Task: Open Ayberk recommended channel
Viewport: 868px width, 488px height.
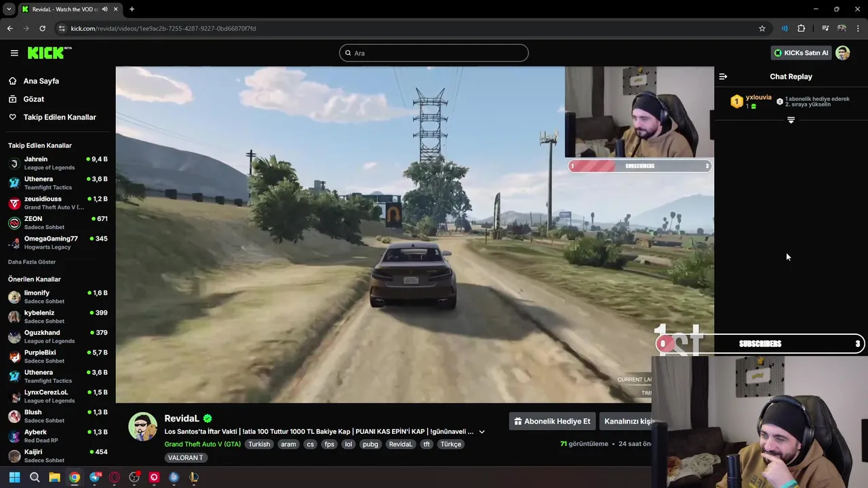Action: tap(58, 436)
